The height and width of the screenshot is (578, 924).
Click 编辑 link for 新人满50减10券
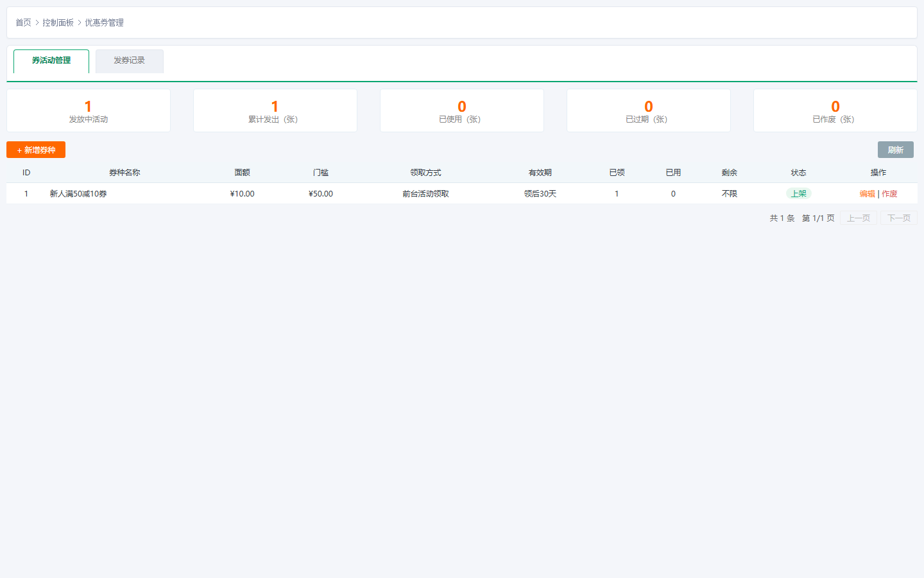pyautogui.click(x=867, y=194)
